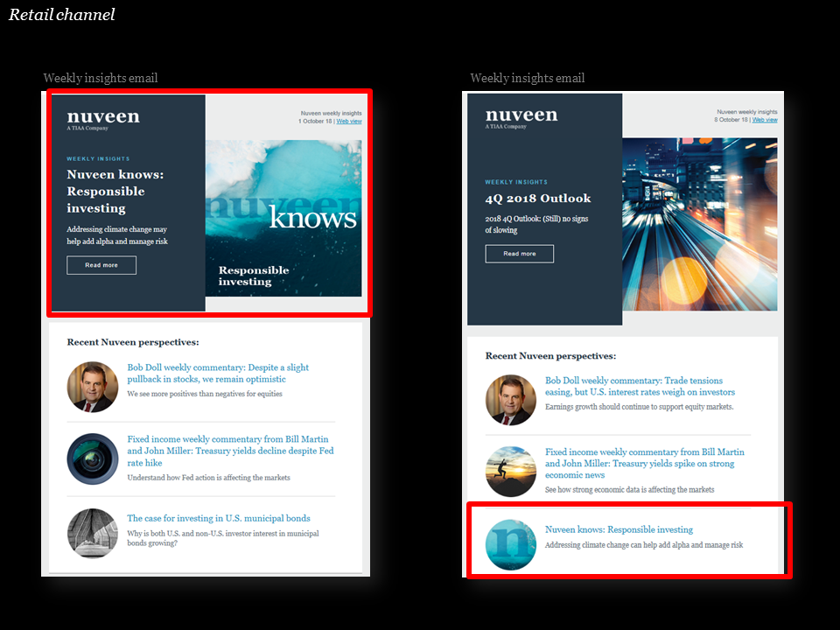840x630 pixels.
Task: Click nuveen logo in left email header
Action: (x=103, y=119)
